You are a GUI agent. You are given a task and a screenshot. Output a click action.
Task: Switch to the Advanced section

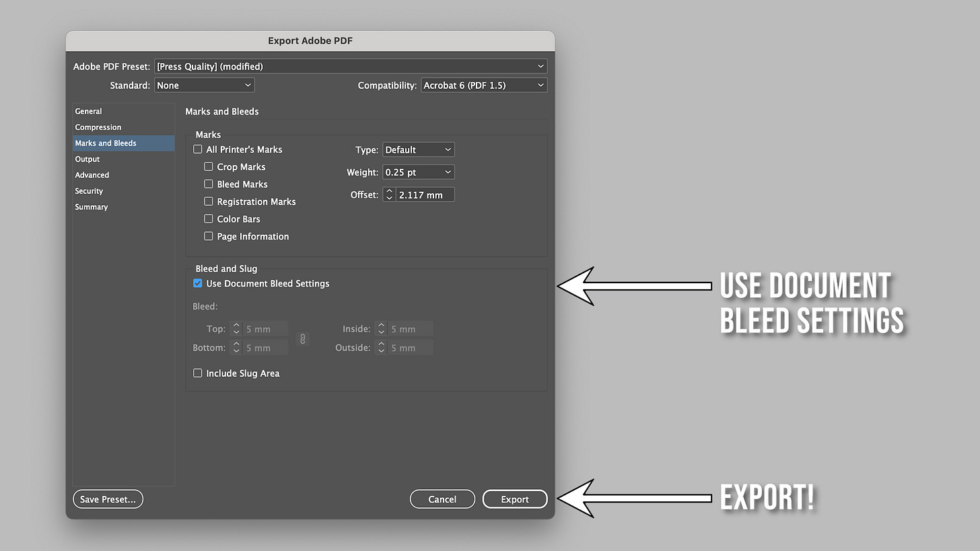124,175
